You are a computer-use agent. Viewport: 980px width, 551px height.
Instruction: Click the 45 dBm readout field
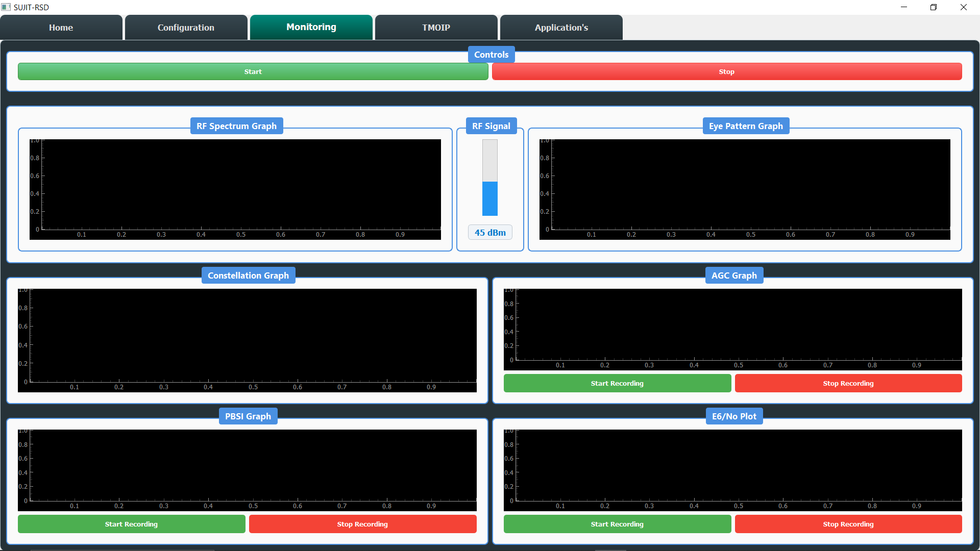point(490,233)
